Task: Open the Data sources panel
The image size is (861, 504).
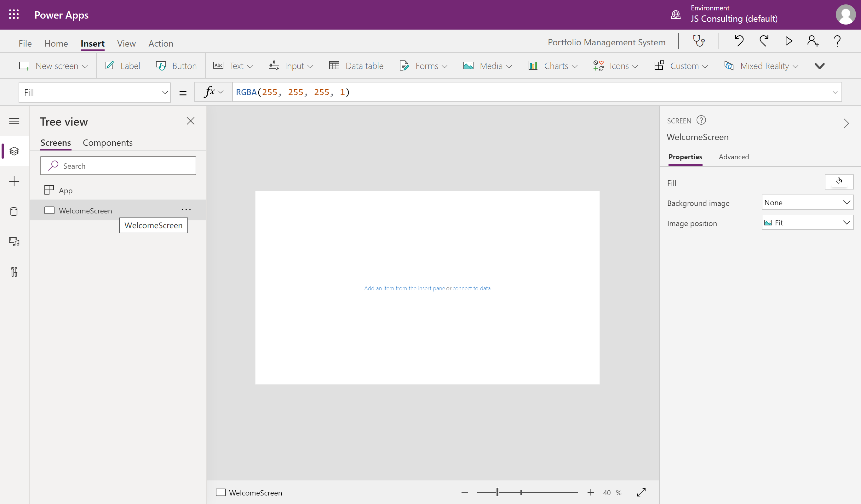Action: tap(14, 211)
